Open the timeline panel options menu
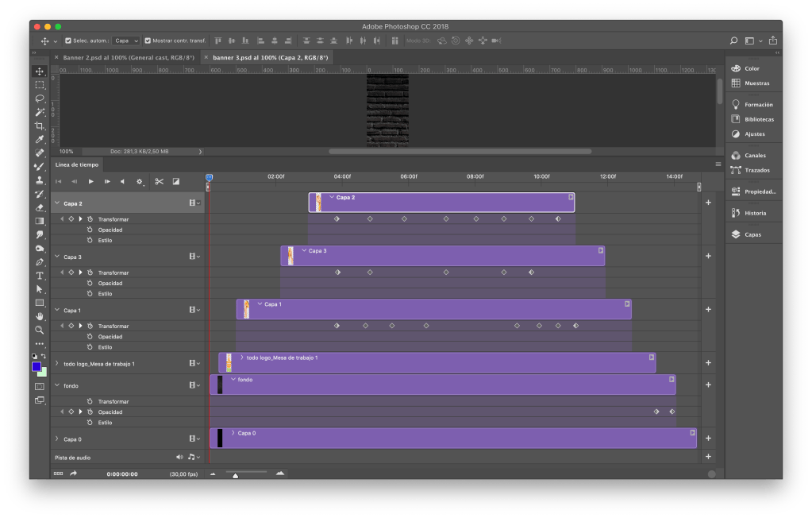This screenshot has width=812, height=518. [718, 164]
